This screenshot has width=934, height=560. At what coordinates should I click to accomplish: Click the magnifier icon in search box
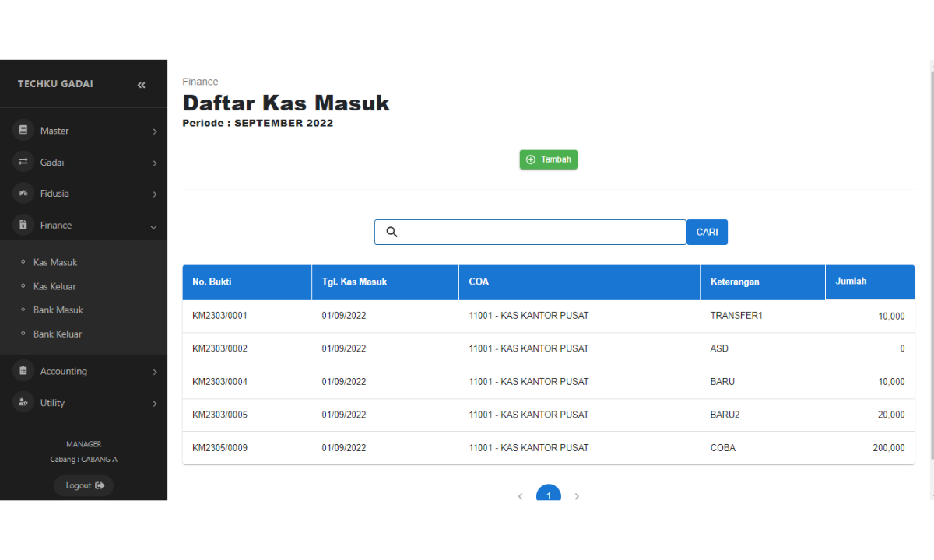(392, 232)
